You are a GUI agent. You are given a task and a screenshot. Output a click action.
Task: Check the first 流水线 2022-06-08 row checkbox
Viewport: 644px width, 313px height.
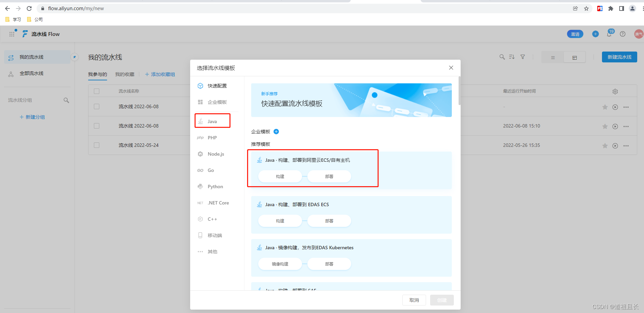[97, 106]
